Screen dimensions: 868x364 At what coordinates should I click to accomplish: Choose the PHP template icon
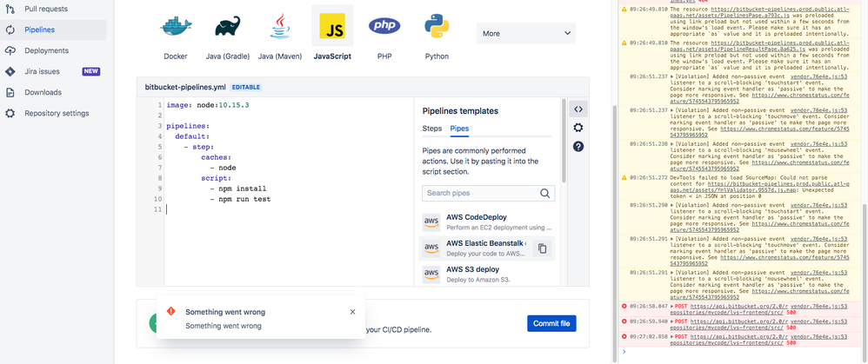(x=384, y=25)
